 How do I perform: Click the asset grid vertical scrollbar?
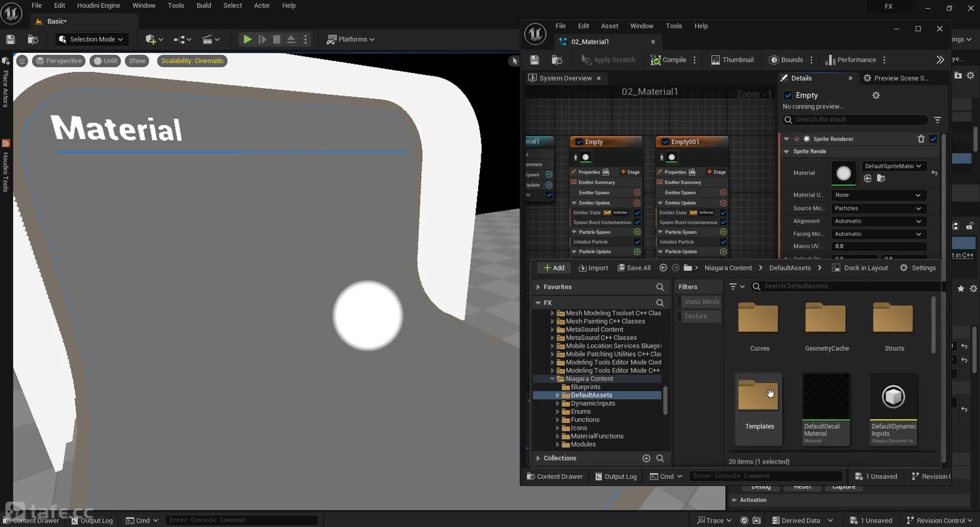(933, 324)
